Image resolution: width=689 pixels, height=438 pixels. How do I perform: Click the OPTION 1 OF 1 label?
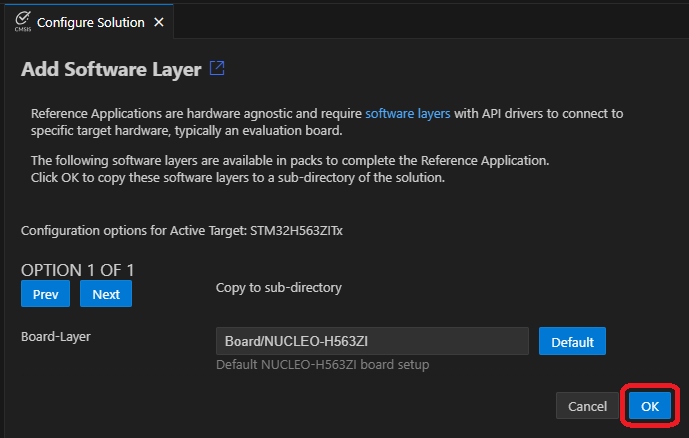[78, 270]
